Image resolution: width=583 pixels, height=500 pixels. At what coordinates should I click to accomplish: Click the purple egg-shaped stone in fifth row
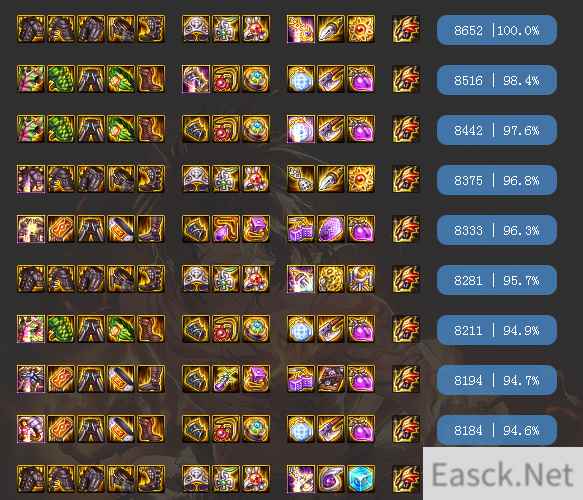point(331,229)
